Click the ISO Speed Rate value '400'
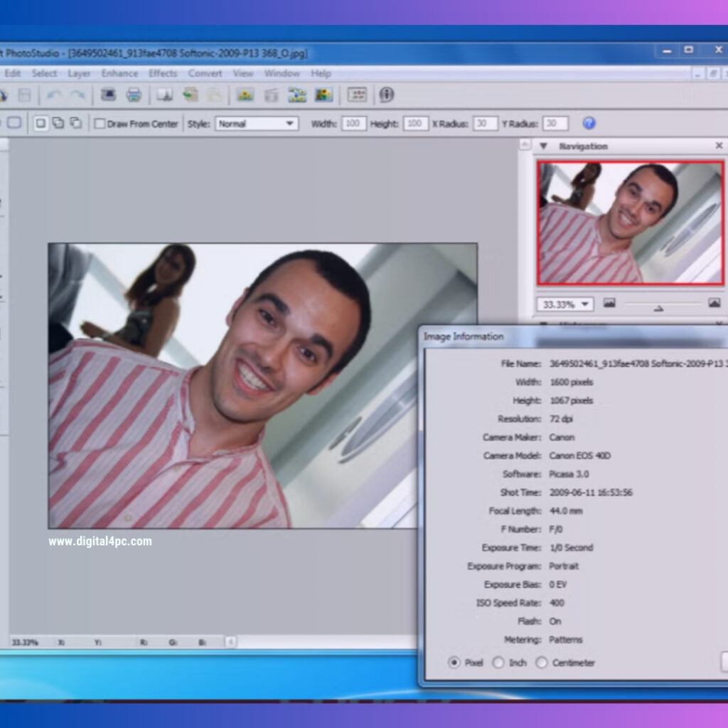 (557, 603)
